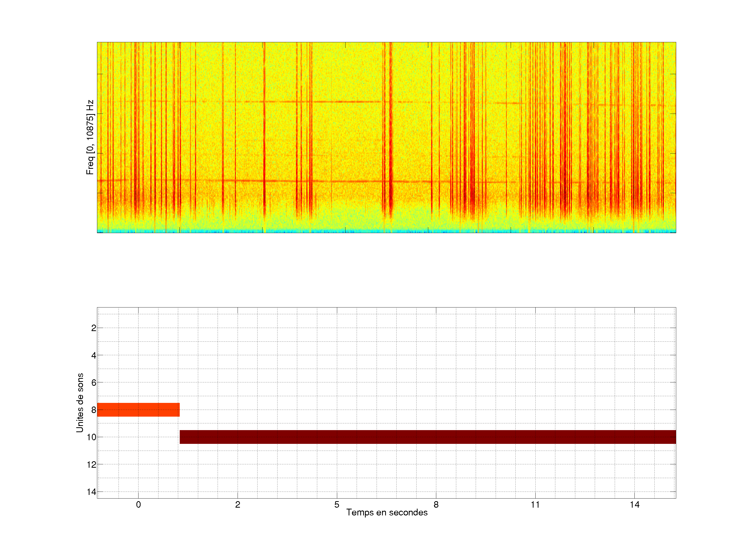
Task: Click the 'Temps en secondes' axis label
Action: [387, 512]
